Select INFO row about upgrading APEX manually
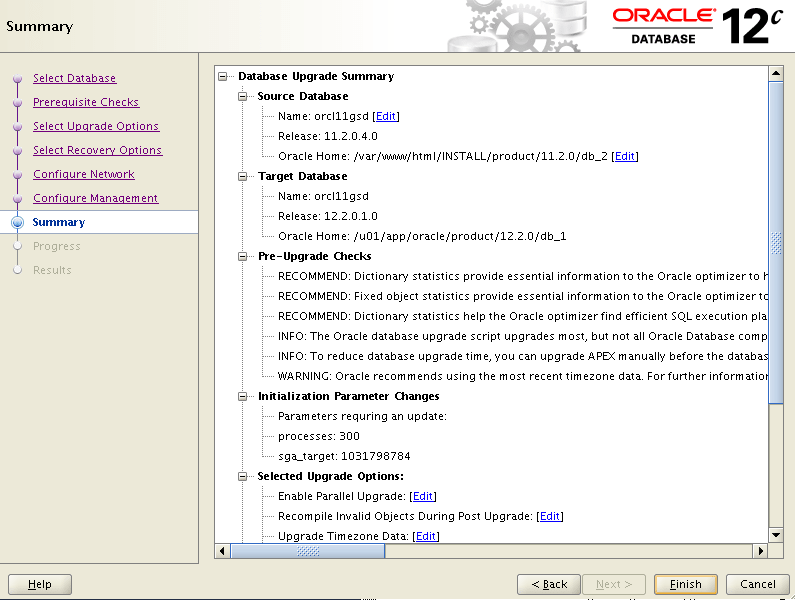Image resolution: width=795 pixels, height=600 pixels. coord(522,357)
